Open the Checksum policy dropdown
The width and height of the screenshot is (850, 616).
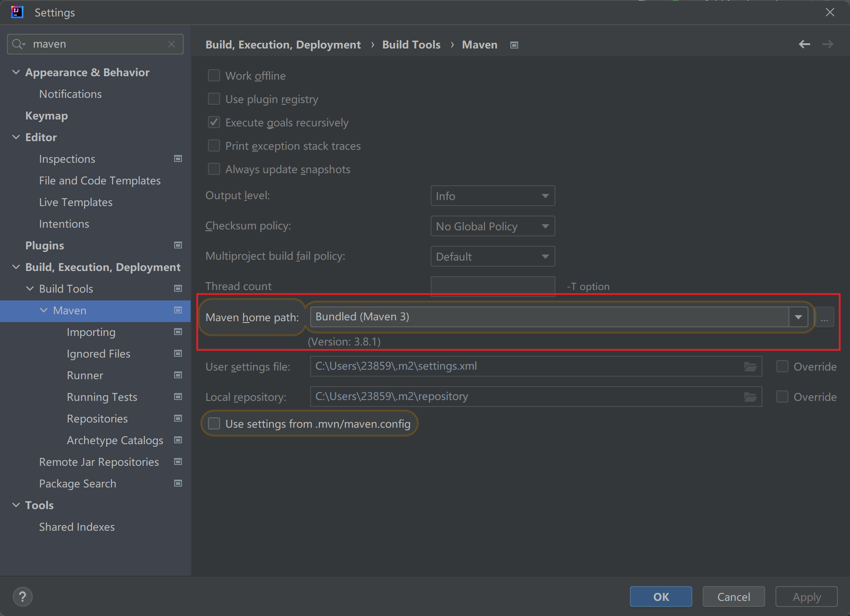[493, 226]
